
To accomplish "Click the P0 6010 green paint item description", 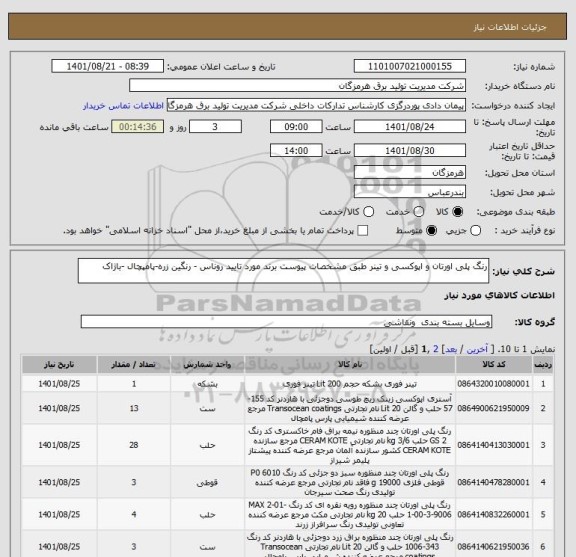I will [x=350, y=482].
